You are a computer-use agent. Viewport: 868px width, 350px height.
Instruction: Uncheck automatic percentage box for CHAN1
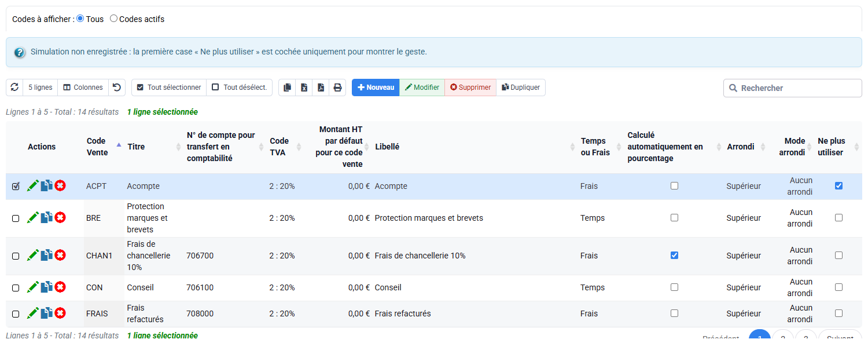tap(674, 256)
